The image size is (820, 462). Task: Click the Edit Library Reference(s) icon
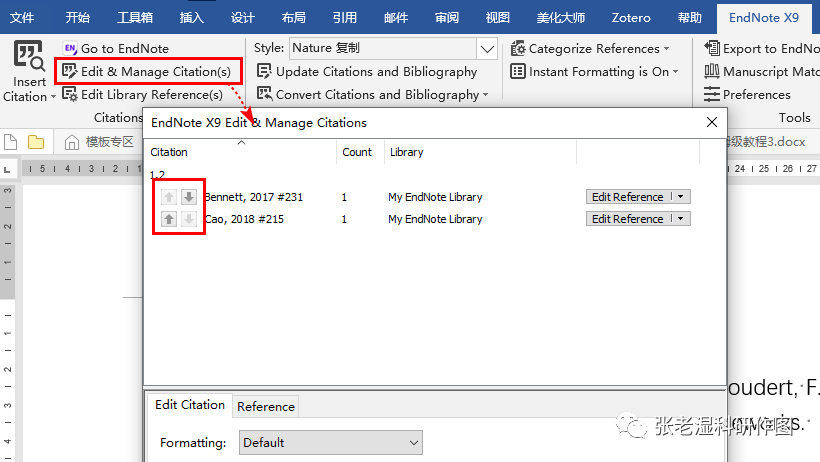click(70, 94)
